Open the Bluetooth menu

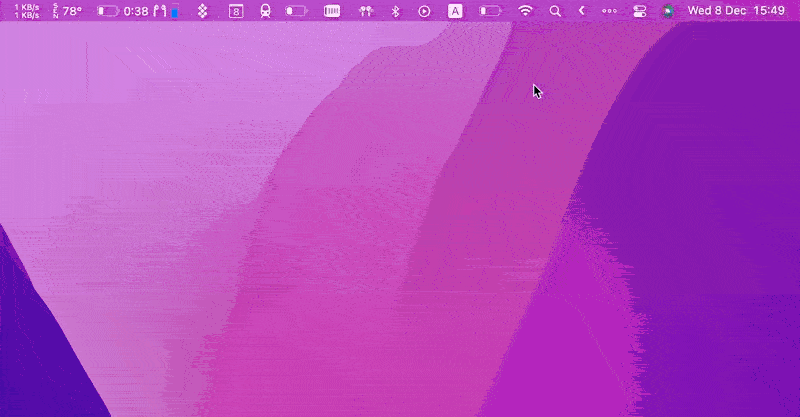(395, 11)
